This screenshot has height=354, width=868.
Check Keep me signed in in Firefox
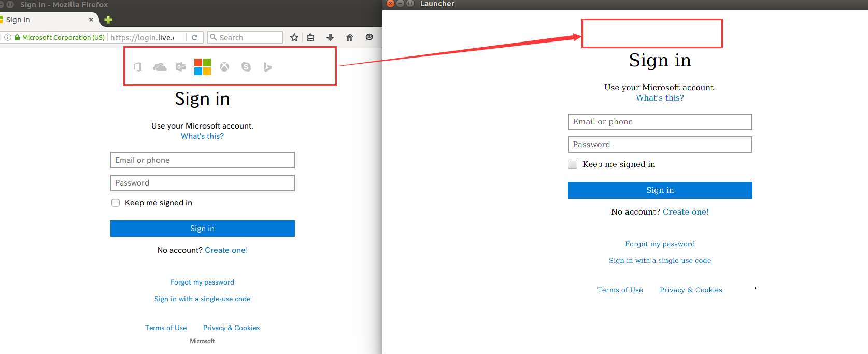pyautogui.click(x=116, y=203)
